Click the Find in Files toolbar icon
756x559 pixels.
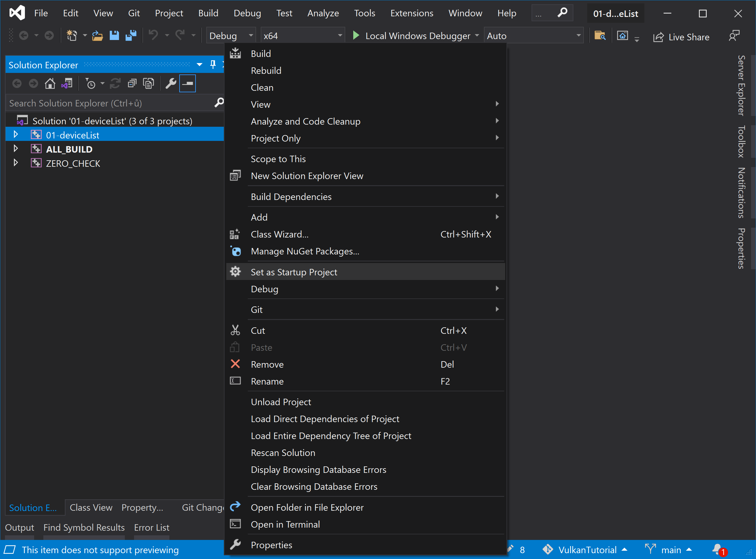coord(600,35)
